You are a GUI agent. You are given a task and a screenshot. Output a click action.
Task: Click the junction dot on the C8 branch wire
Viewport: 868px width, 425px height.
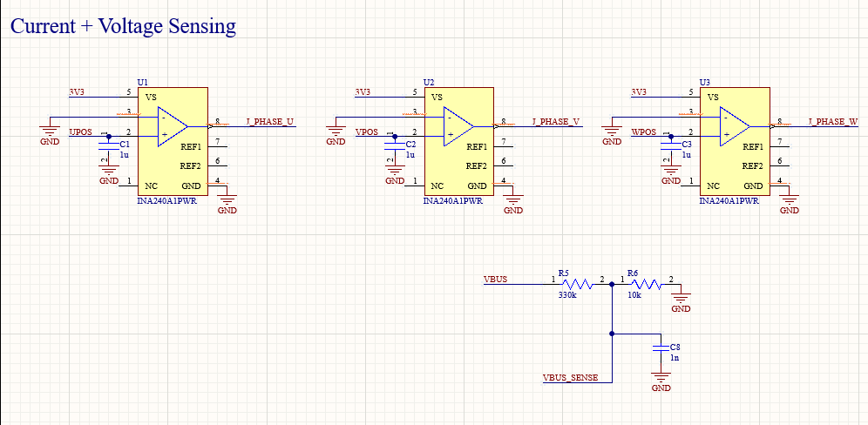(x=612, y=334)
